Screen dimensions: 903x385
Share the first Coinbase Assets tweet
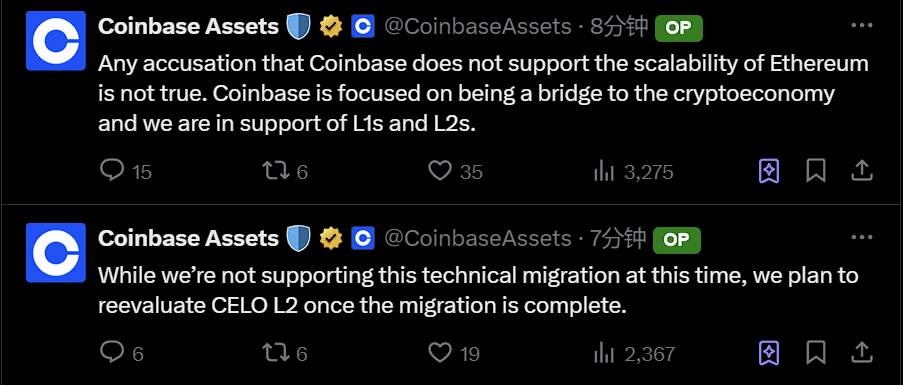coord(861,171)
